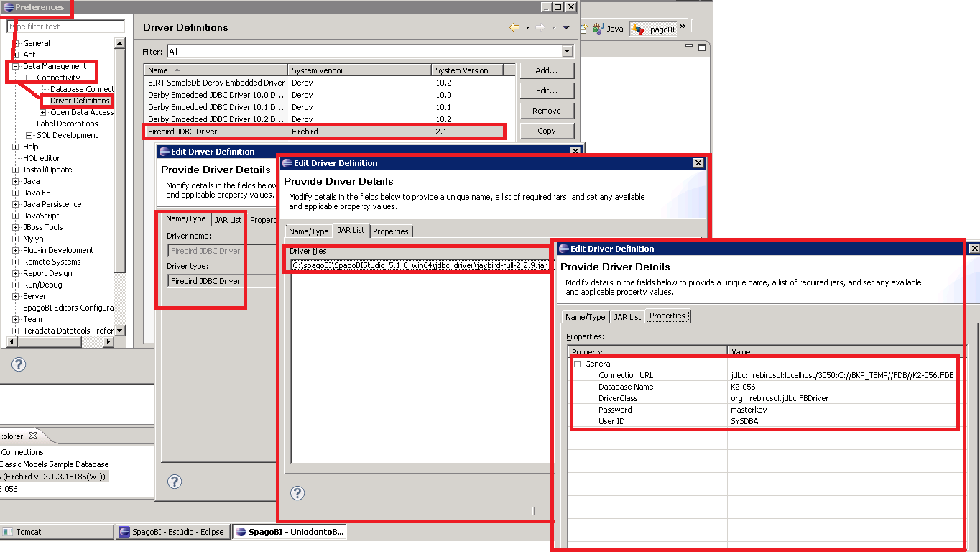The height and width of the screenshot is (552, 980).
Task: Collapse the General properties group
Action: click(577, 364)
